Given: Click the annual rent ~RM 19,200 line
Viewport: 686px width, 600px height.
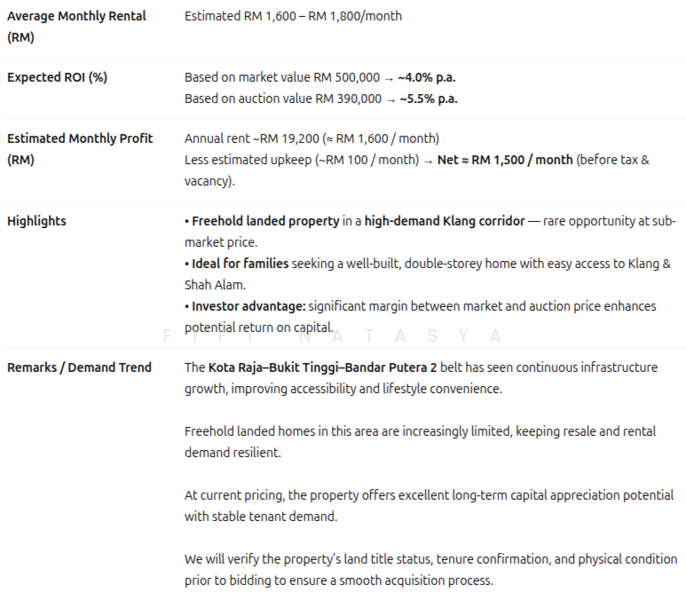Looking at the screenshot, I should click(311, 138).
